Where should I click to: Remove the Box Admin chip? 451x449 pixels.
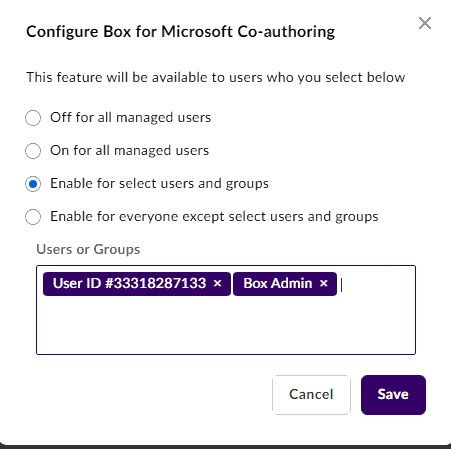click(323, 283)
